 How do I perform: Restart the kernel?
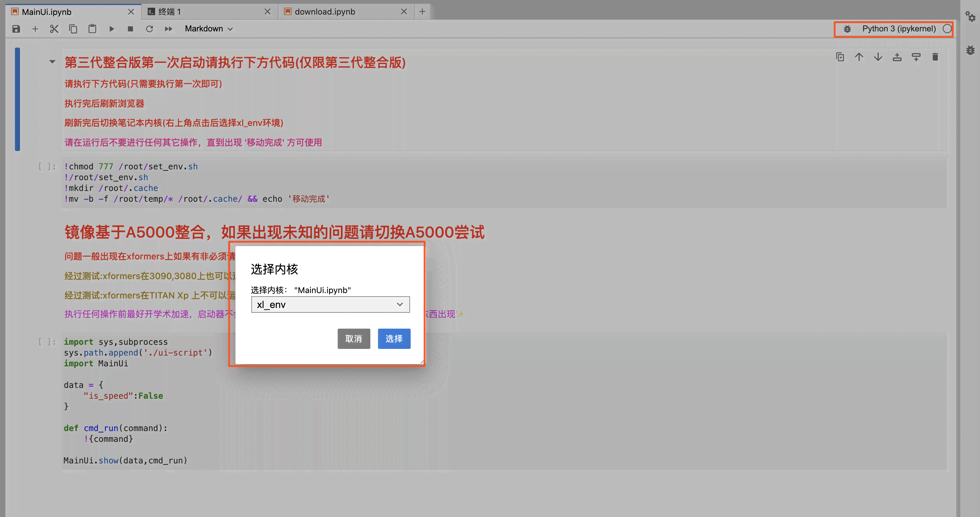coord(149,29)
